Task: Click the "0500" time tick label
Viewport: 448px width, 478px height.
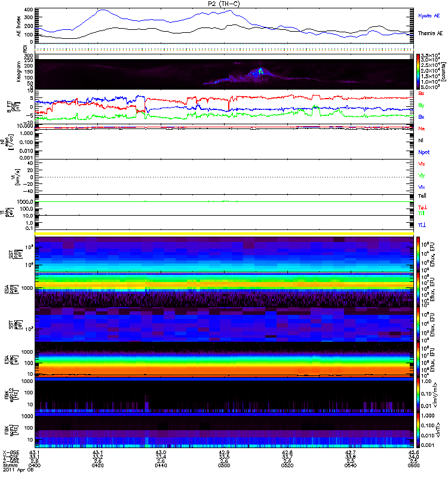Action: (x=224, y=465)
